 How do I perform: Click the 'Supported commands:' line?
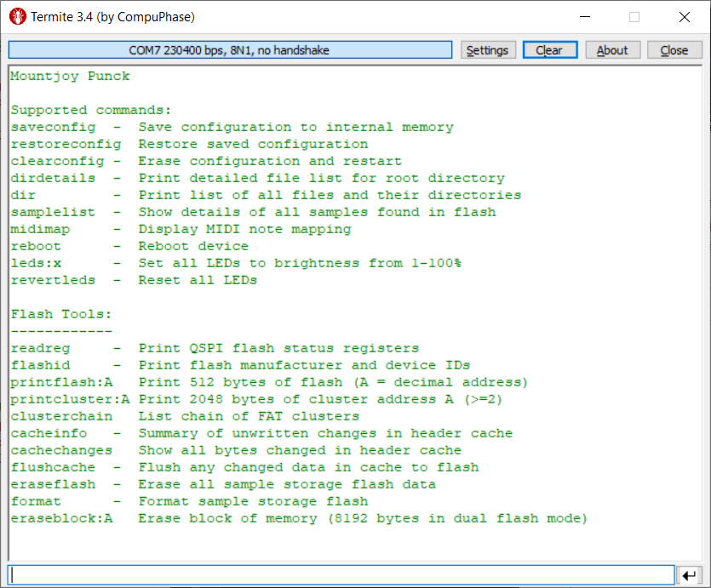91,110
